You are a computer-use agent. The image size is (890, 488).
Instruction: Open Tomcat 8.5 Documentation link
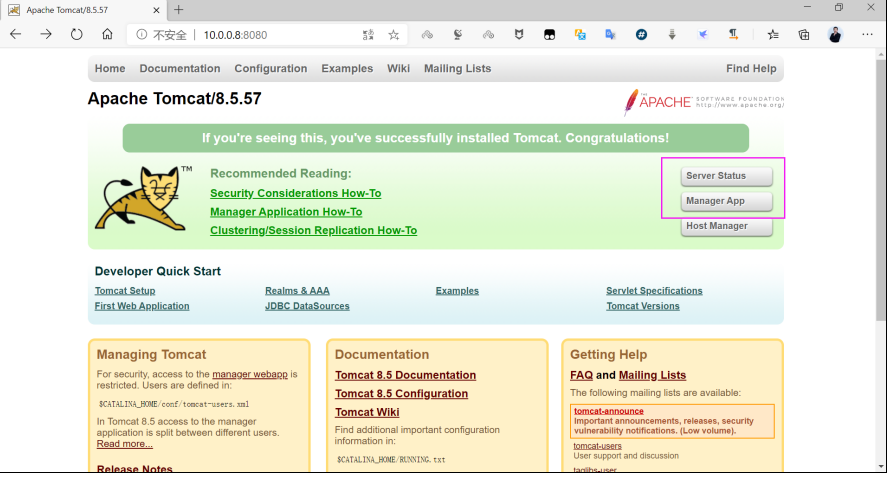coord(405,375)
